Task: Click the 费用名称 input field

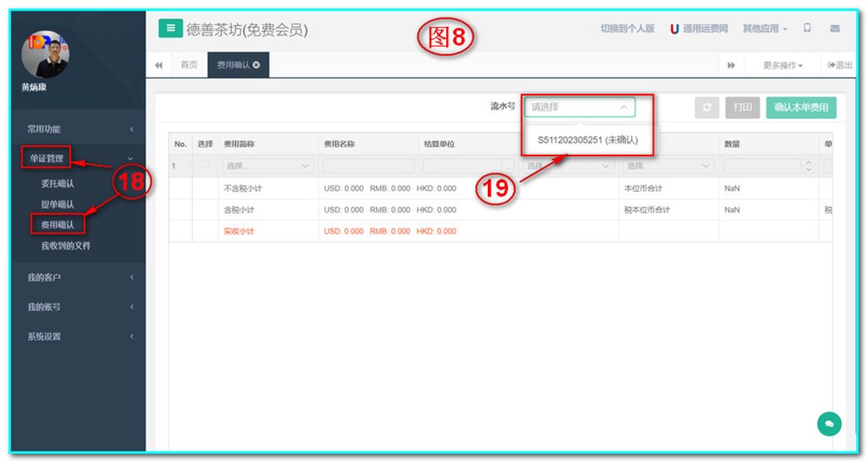Action: 369,166
